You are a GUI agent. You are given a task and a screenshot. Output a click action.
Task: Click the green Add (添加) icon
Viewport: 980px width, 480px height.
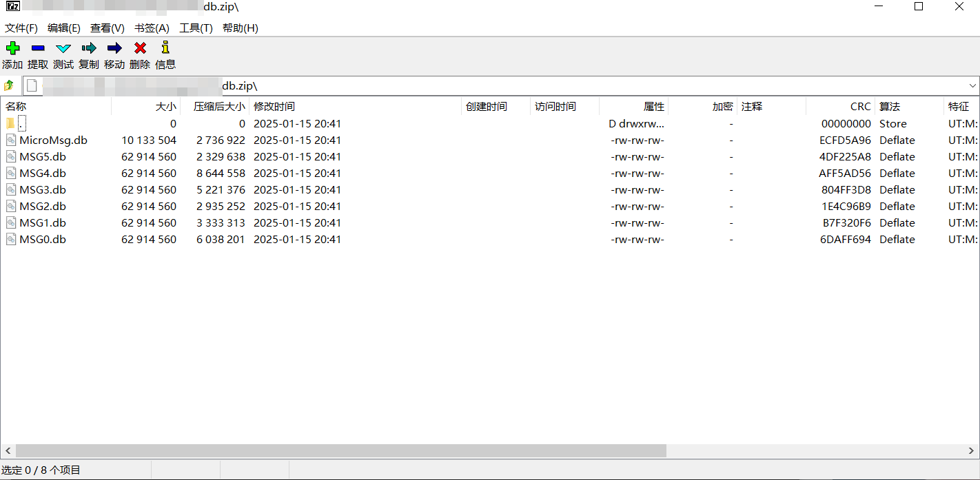coord(12,48)
